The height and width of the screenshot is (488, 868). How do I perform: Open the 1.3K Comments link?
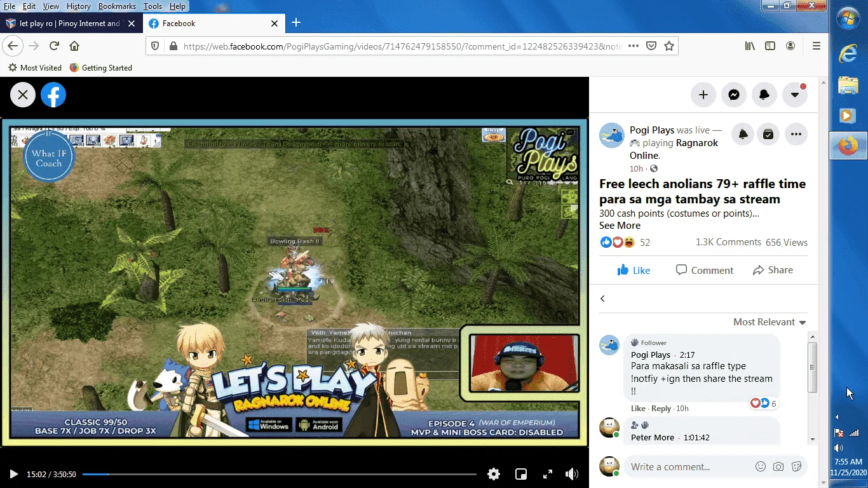tap(728, 242)
